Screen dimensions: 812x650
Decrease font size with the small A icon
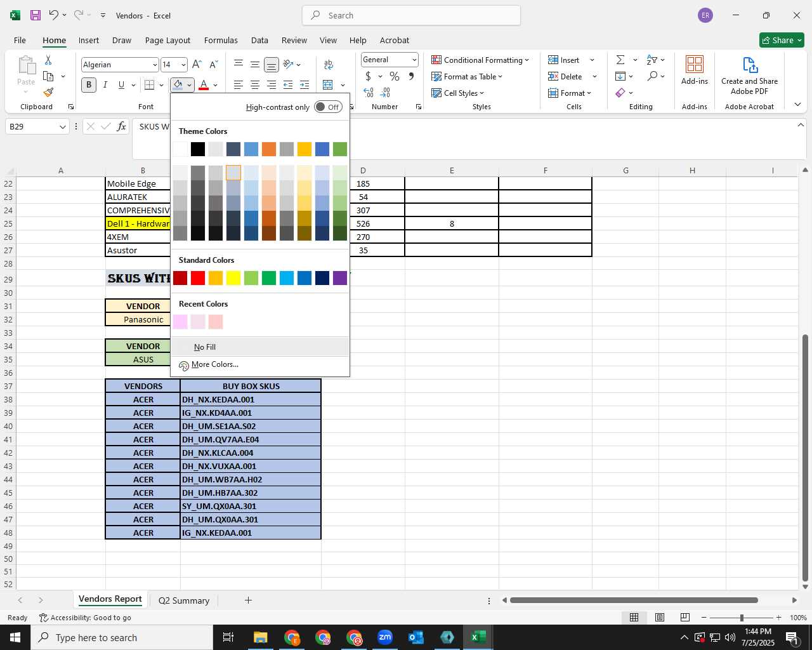213,64
